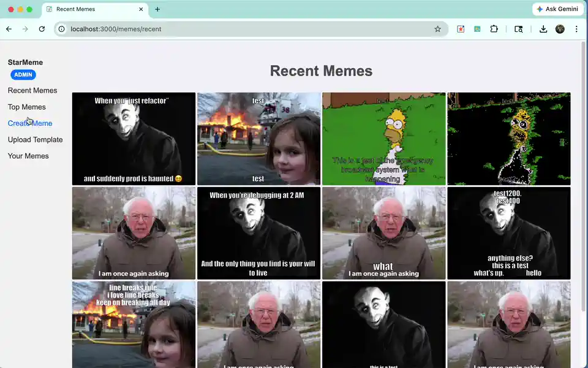Open the red star extension icon
Image resolution: width=588 pixels, height=368 pixels.
(x=461, y=29)
